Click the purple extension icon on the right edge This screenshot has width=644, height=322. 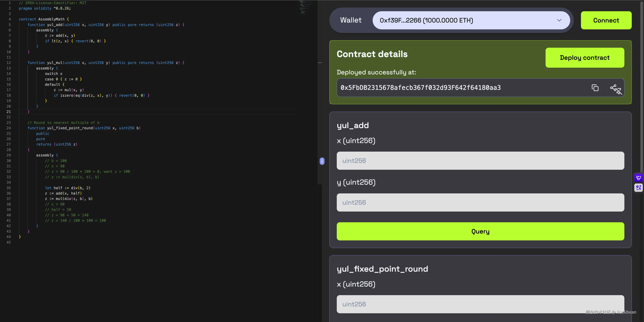pos(638,178)
